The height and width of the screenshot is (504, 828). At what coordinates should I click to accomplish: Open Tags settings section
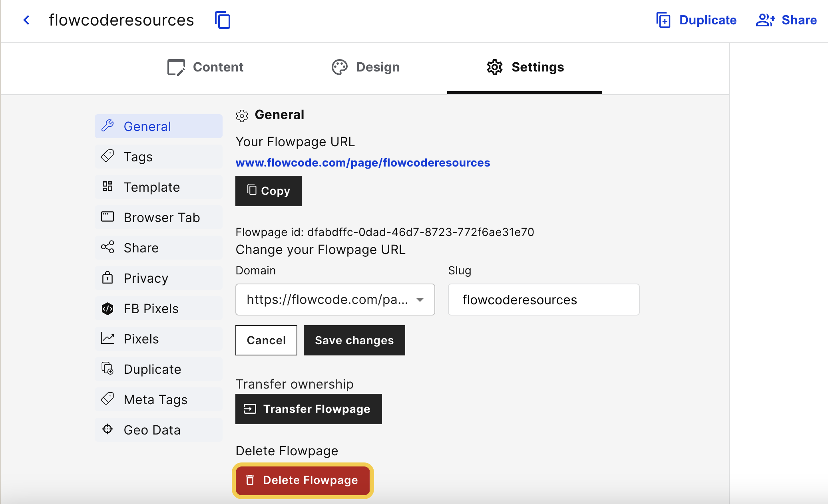[x=159, y=157]
